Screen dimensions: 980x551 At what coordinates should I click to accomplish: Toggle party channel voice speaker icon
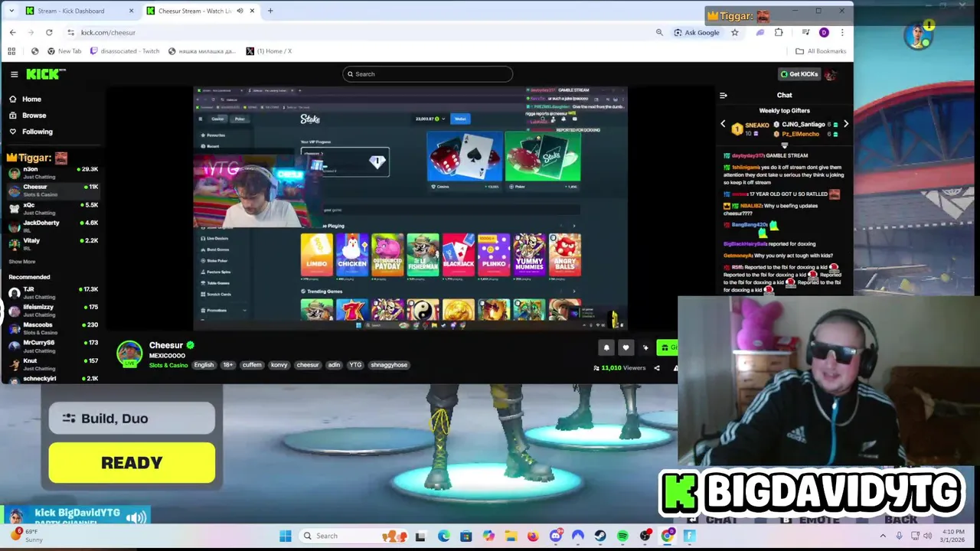pos(136,517)
